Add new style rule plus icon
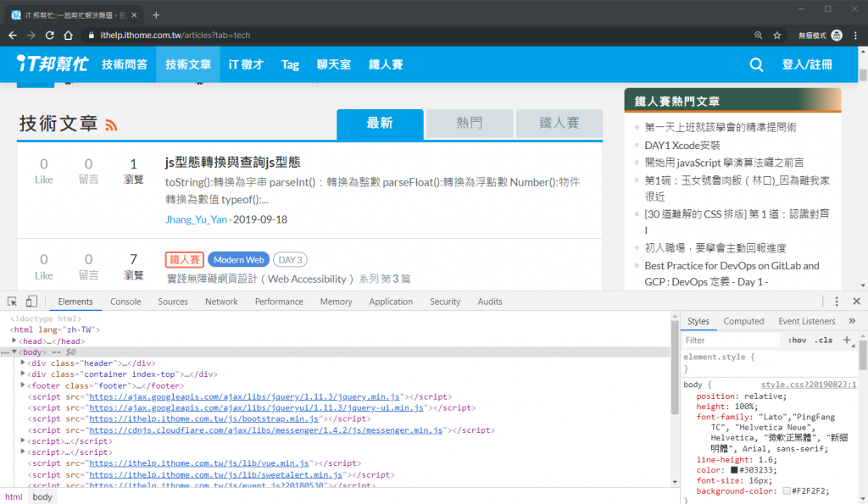This screenshot has height=504, width=868. tap(847, 341)
